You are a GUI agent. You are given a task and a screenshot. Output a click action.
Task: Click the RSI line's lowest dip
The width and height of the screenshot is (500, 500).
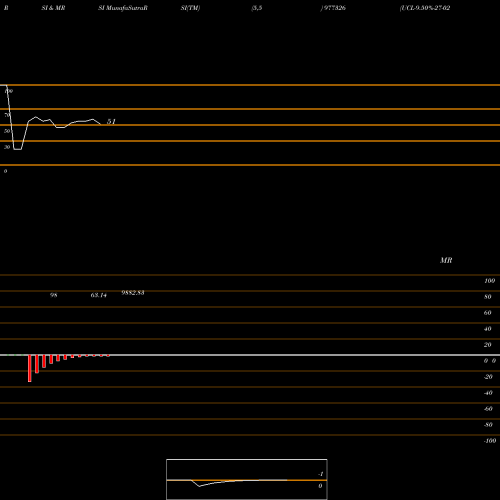(18, 149)
